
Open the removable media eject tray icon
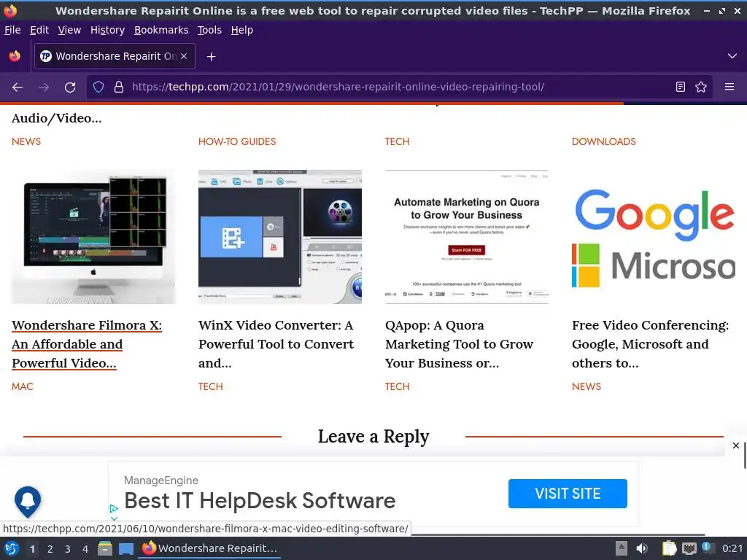(622, 548)
